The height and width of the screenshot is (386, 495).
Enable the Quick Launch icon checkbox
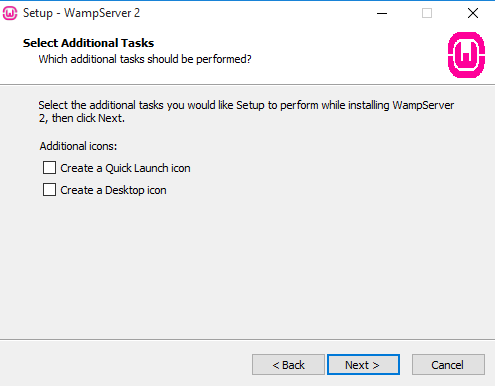[49, 168]
